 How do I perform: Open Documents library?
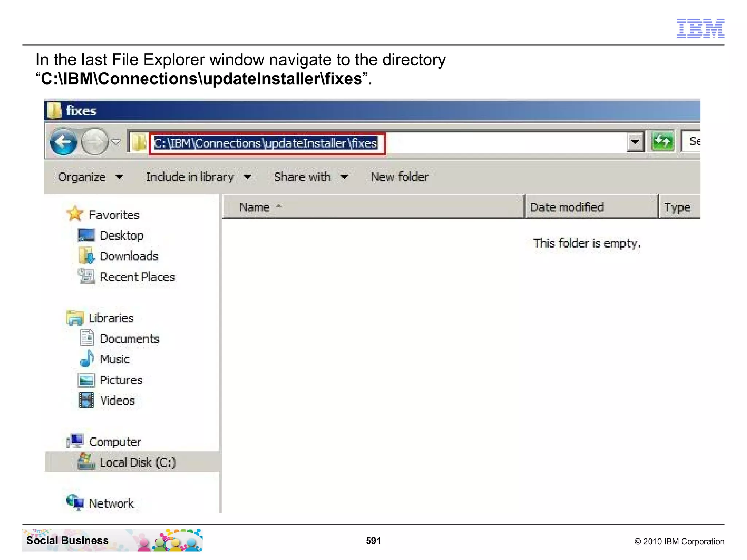(129, 339)
